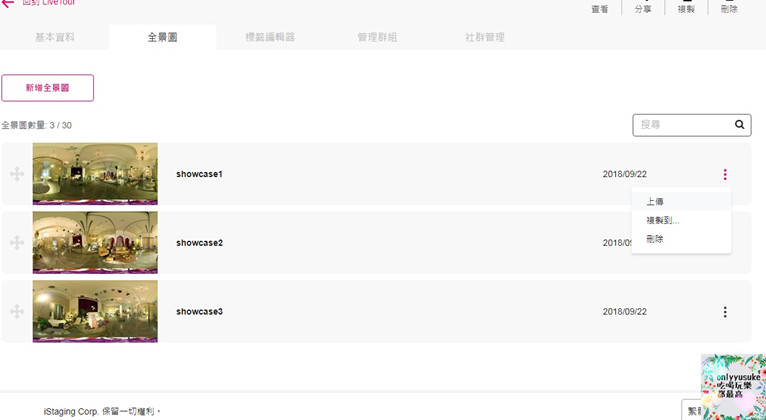
Task: Click the back arrow to LiveTour
Action: point(8,3)
